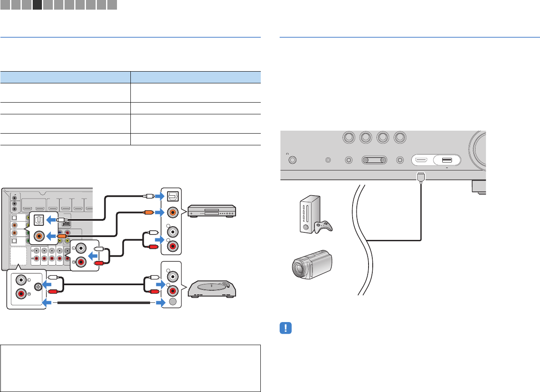
Task: Click the optical jack on the CD player's panel
Action: [x=172, y=196]
